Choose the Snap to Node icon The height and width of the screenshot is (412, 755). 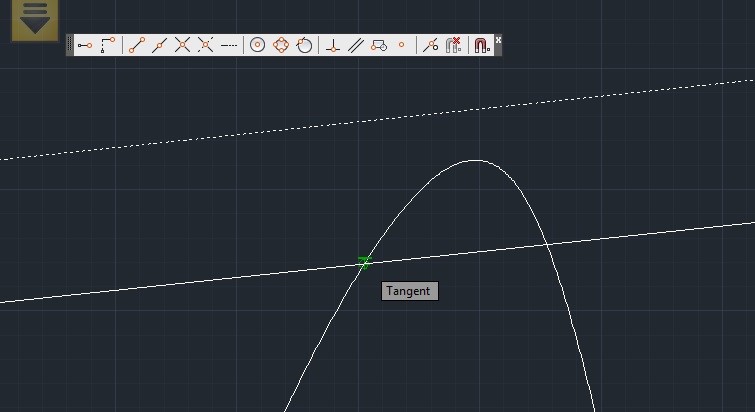[402, 45]
